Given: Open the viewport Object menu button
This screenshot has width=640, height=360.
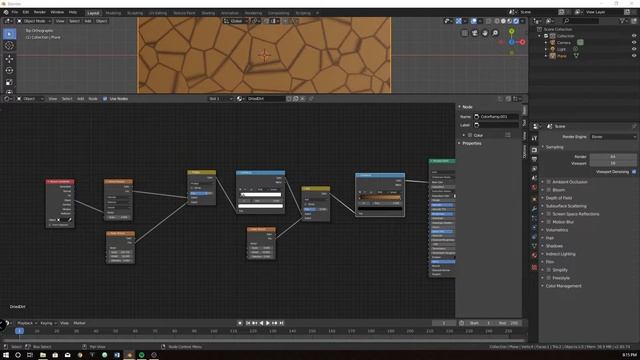Looking at the screenshot, I should coord(101,21).
